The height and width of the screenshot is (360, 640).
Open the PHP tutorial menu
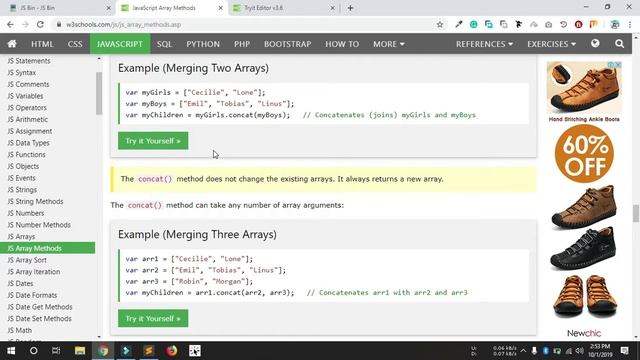(x=242, y=44)
